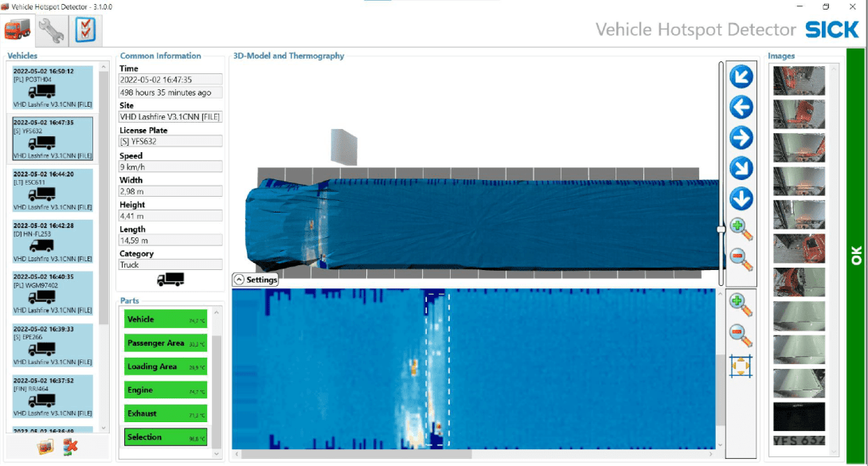Click the '498 hours 35 minutes ago' field
Screen dimensions: 868x466
pos(170,92)
